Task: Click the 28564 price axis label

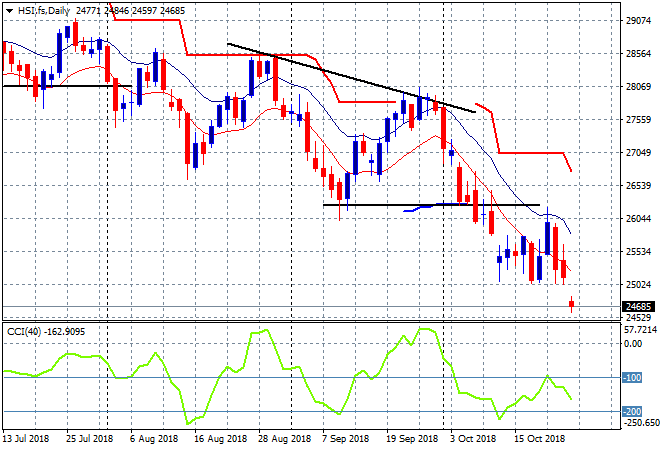Action: [638, 54]
